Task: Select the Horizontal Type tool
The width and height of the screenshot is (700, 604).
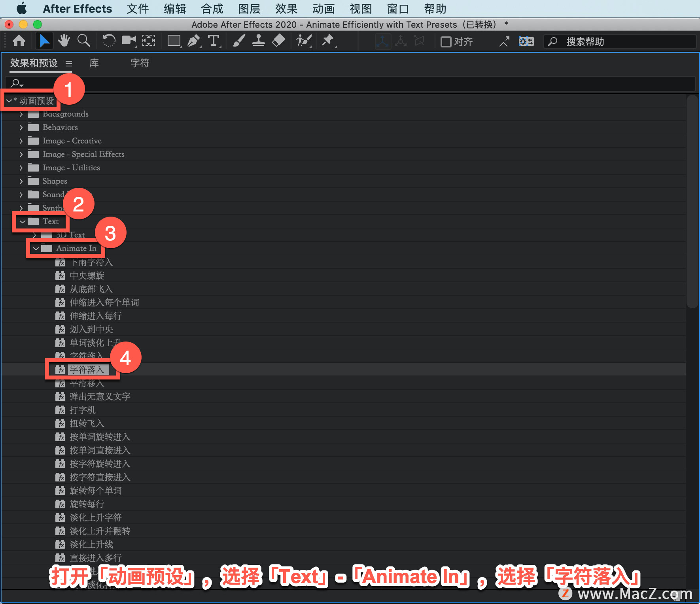Action: [214, 41]
